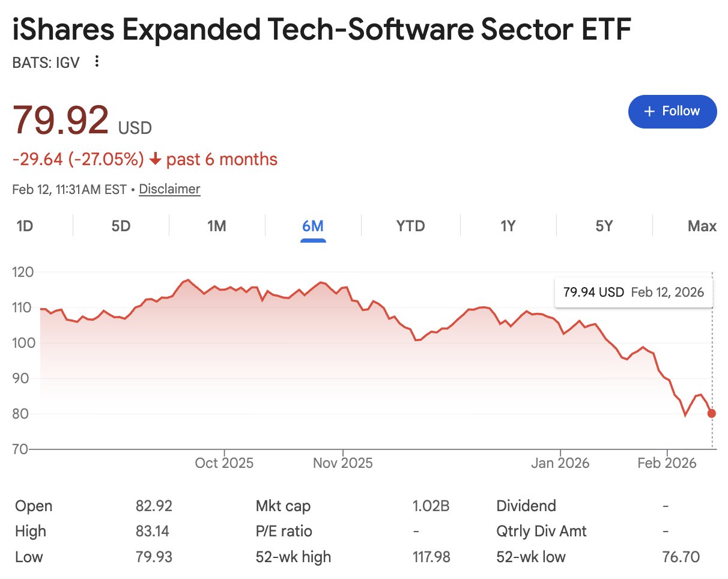728x579 pixels.
Task: Switch to the 5D chart view
Action: (x=120, y=226)
